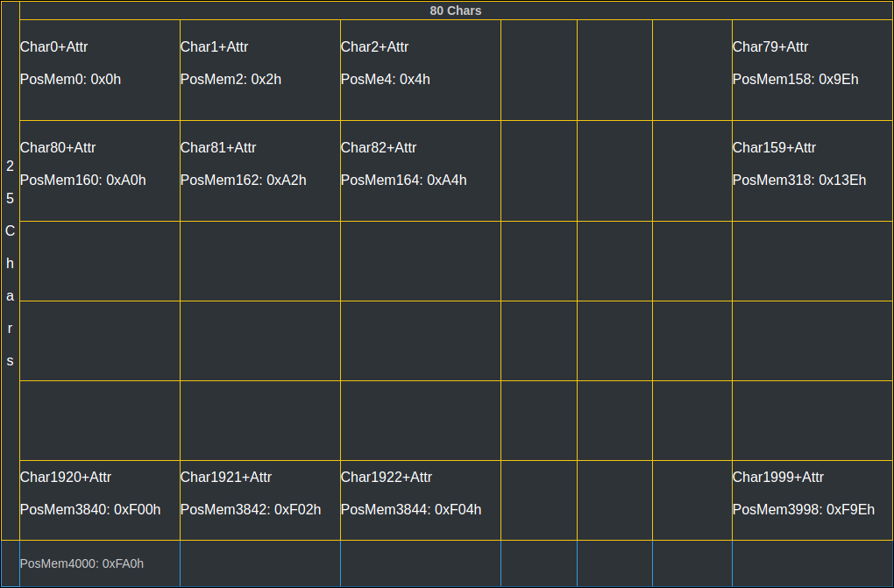Click the "80 Chars" header cell
The width and height of the screenshot is (894, 588).
tap(455, 11)
